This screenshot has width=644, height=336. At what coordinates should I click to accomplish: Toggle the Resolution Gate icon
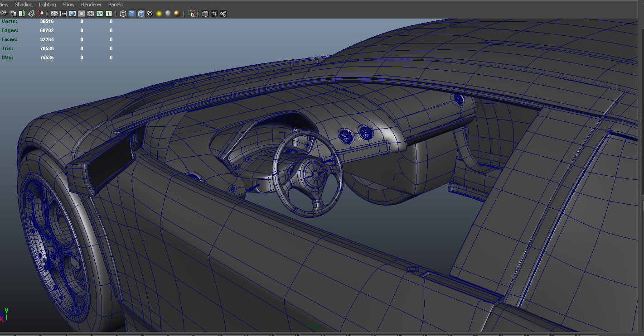click(x=73, y=14)
